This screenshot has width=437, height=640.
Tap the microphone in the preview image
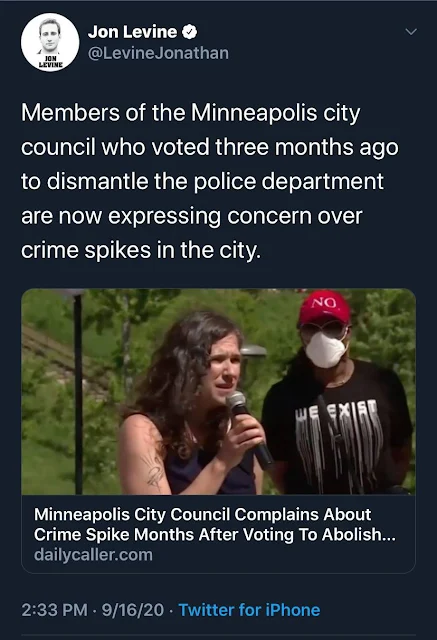coord(249,429)
